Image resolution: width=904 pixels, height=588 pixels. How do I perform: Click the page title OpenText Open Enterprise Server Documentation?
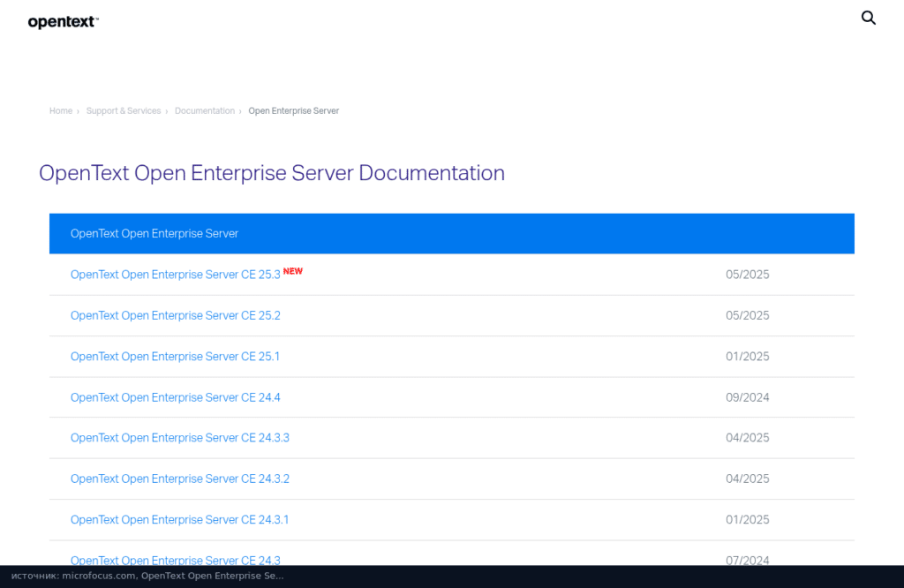point(272,173)
